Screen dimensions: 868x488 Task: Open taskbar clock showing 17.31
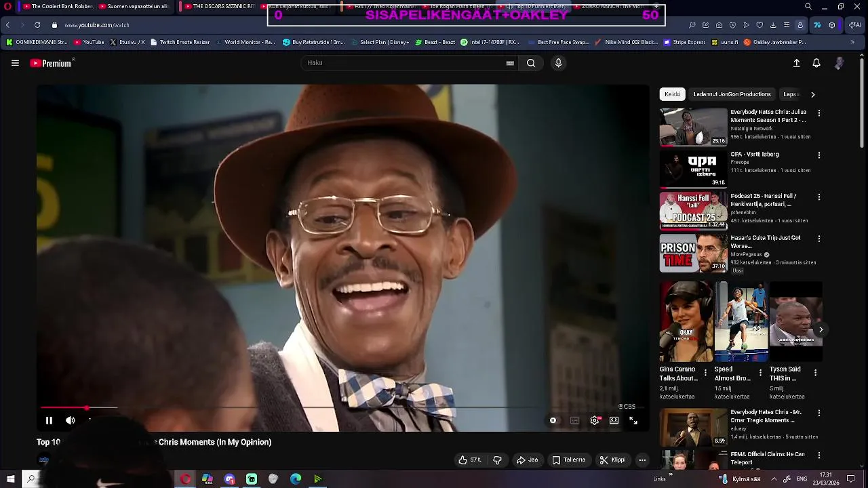coord(826,479)
